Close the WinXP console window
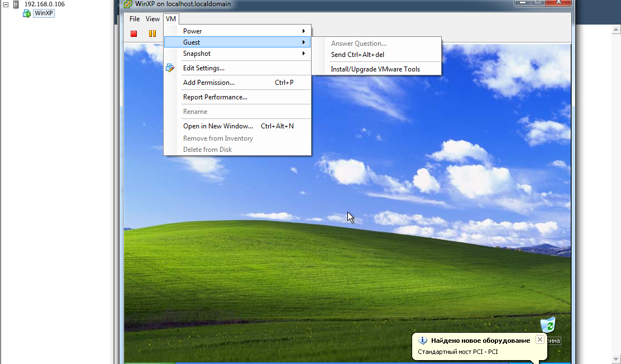Screen dimensions: 621x364 [x=558, y=2]
